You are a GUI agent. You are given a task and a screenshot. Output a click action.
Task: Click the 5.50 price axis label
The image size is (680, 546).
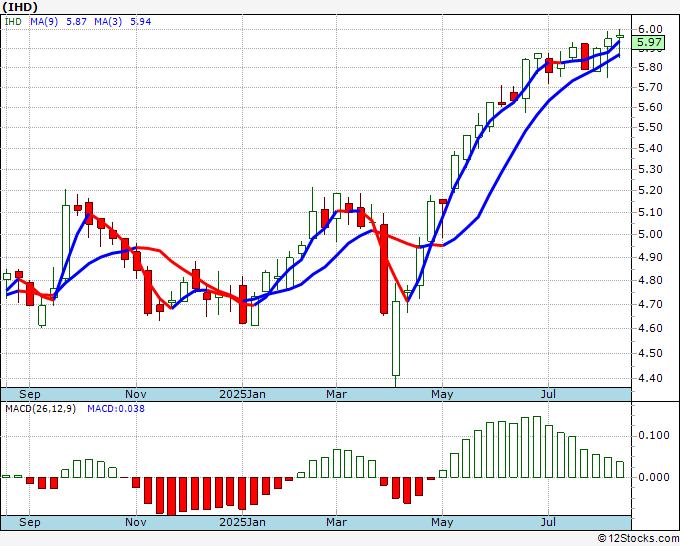pos(650,128)
